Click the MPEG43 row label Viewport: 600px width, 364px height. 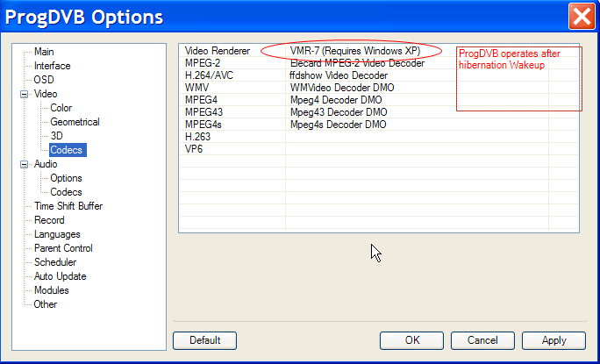pos(204,112)
